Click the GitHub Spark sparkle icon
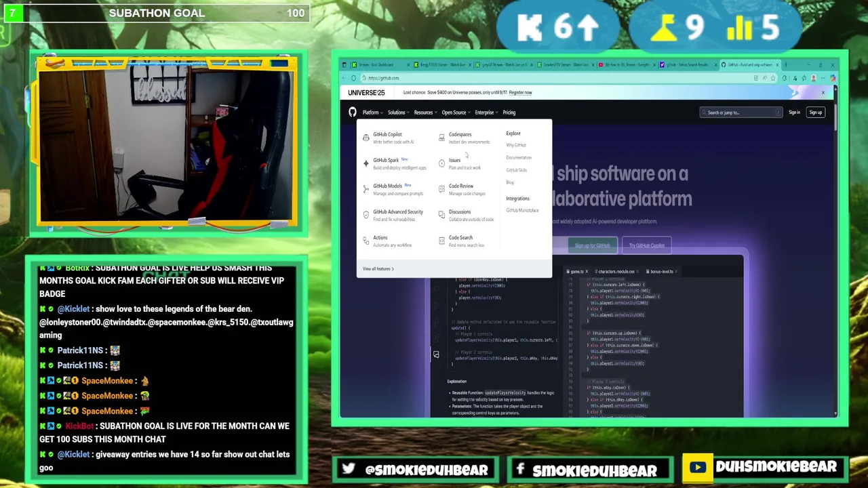The height and width of the screenshot is (488, 868). point(366,163)
